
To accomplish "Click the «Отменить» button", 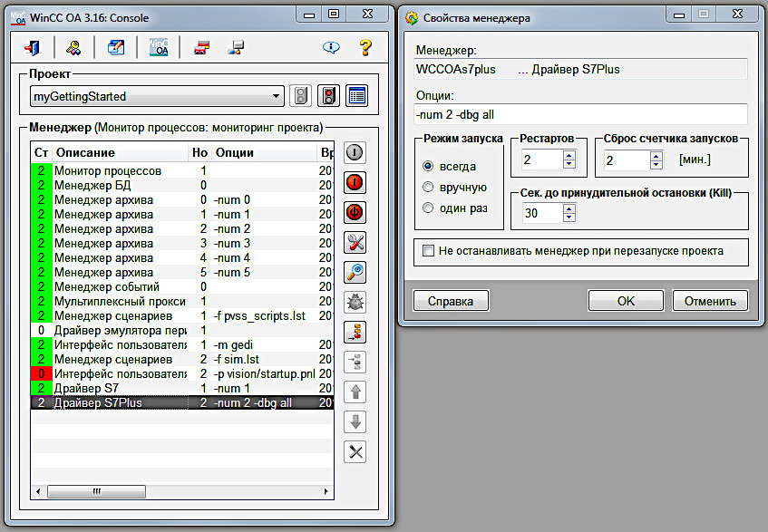I will tap(710, 301).
